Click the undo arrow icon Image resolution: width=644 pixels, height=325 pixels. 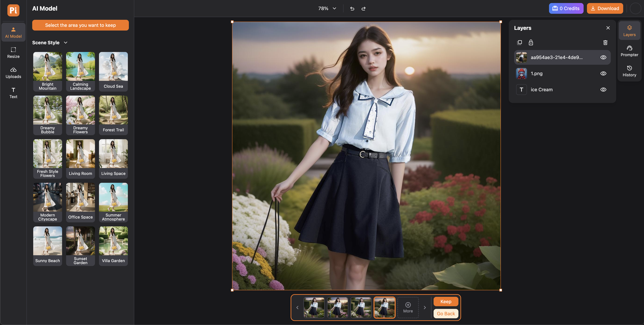352,9
